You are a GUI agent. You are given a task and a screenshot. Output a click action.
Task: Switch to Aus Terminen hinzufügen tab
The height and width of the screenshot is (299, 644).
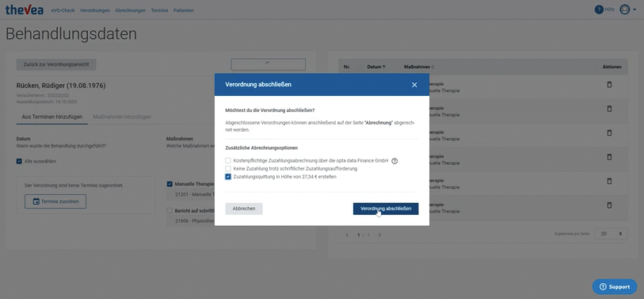(x=52, y=117)
